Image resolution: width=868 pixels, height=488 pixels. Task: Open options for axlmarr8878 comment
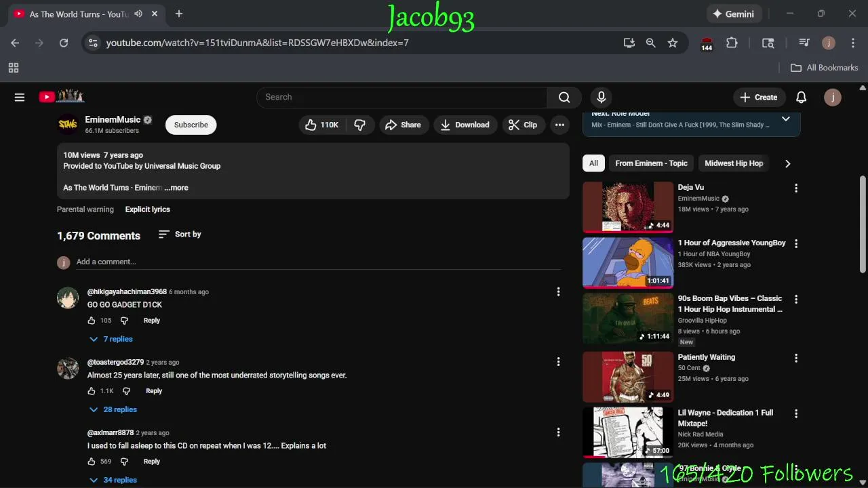click(x=558, y=432)
